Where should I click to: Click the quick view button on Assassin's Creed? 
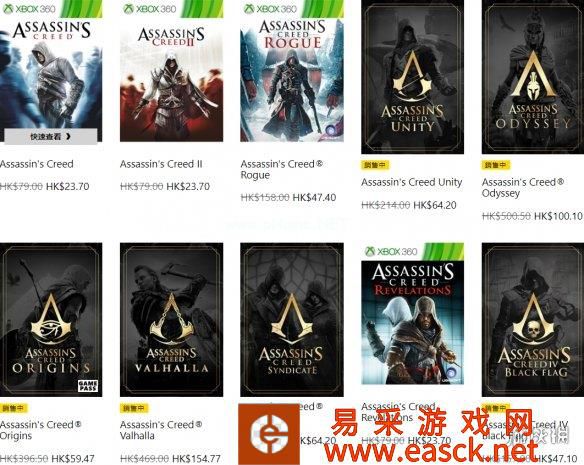tap(51, 137)
